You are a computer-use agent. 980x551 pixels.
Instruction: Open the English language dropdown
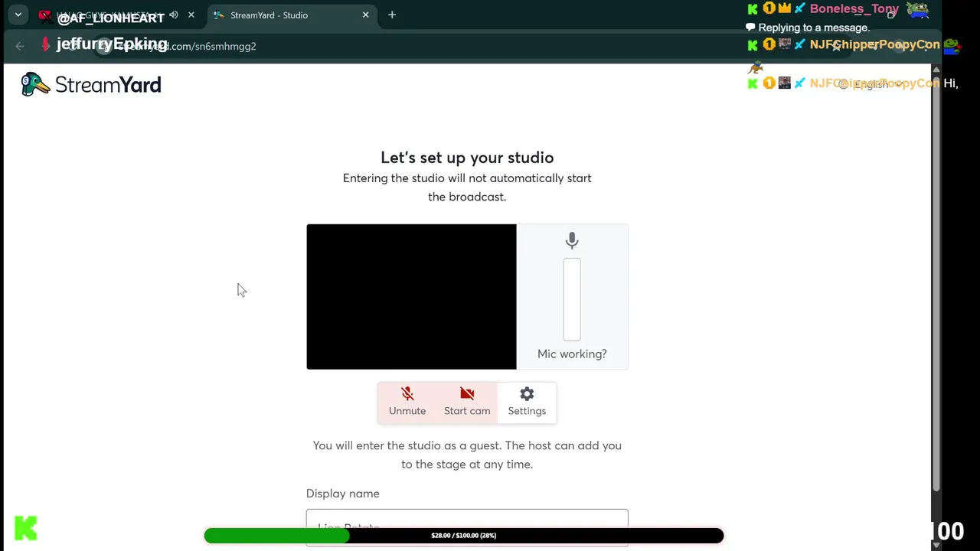click(873, 84)
